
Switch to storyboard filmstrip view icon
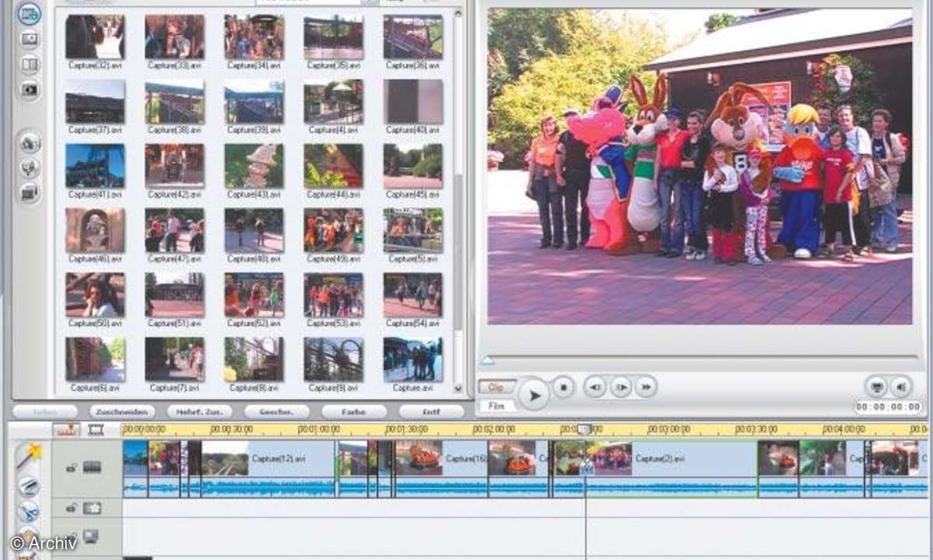(96, 429)
